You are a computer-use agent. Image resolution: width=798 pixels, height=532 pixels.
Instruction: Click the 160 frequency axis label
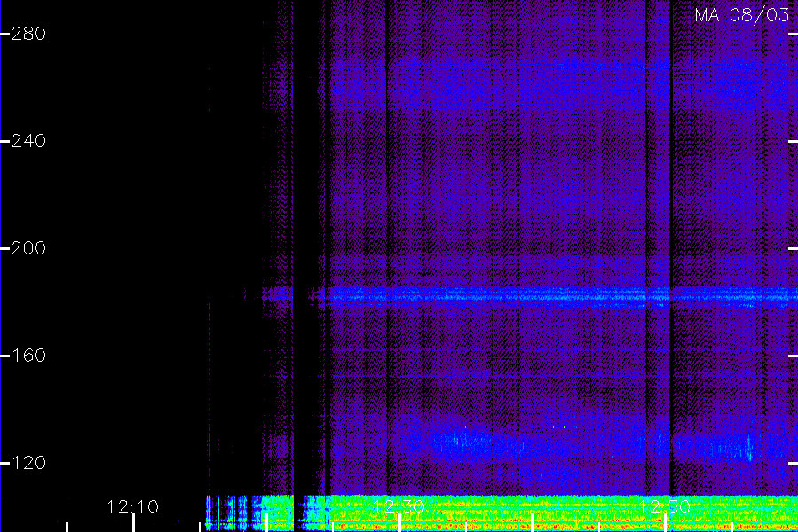[x=28, y=356]
